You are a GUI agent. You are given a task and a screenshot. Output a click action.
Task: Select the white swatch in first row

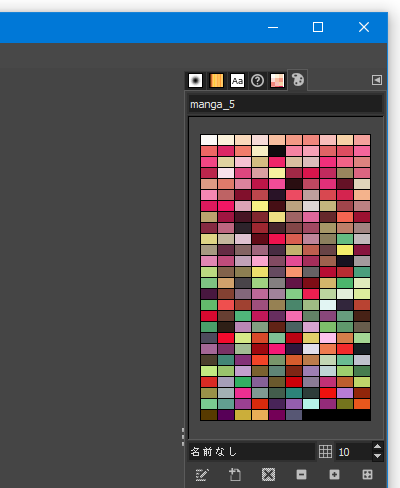click(209, 140)
